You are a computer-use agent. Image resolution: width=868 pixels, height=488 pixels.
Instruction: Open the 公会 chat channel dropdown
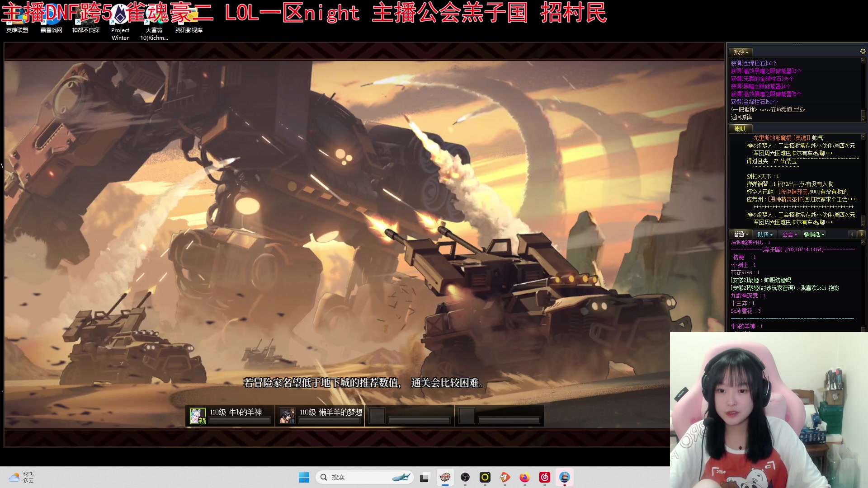point(790,234)
